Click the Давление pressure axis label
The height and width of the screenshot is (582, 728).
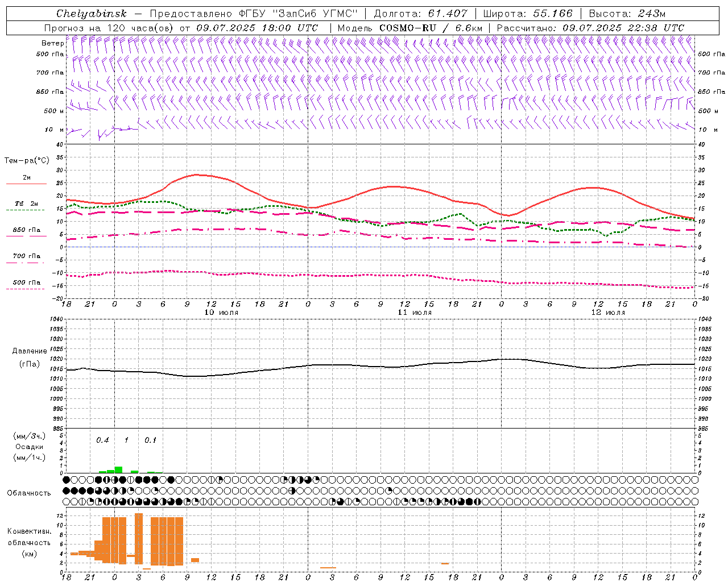point(30,351)
